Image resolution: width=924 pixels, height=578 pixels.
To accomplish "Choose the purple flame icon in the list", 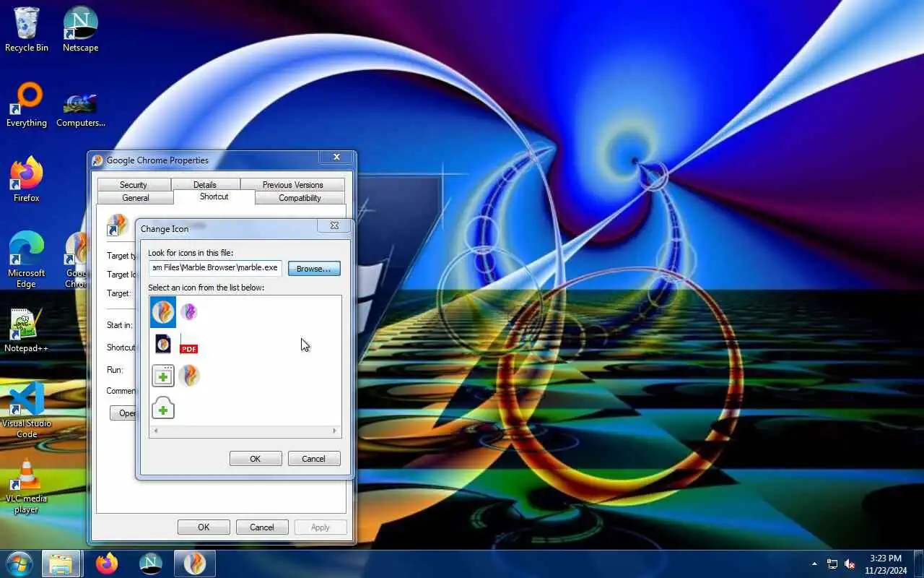I will pos(188,312).
